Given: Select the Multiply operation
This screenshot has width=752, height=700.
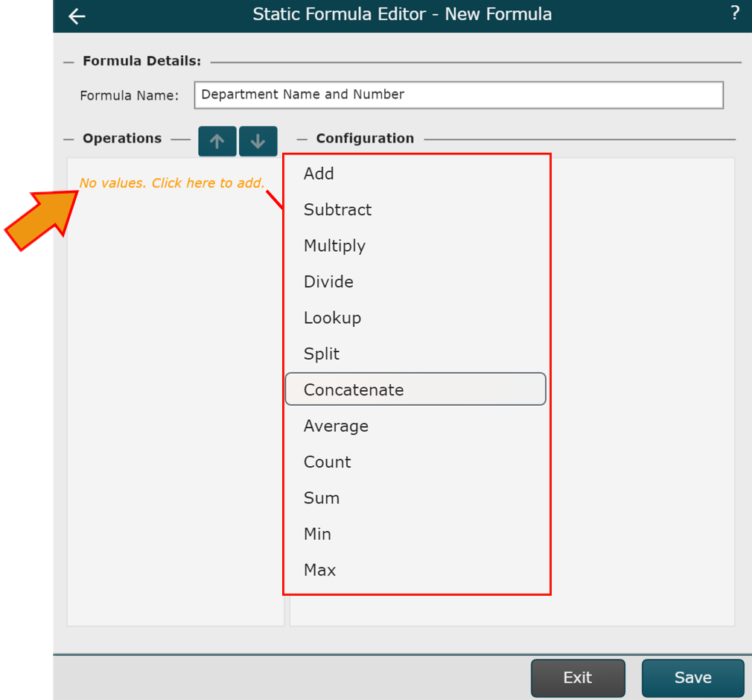Looking at the screenshot, I should tap(334, 246).
